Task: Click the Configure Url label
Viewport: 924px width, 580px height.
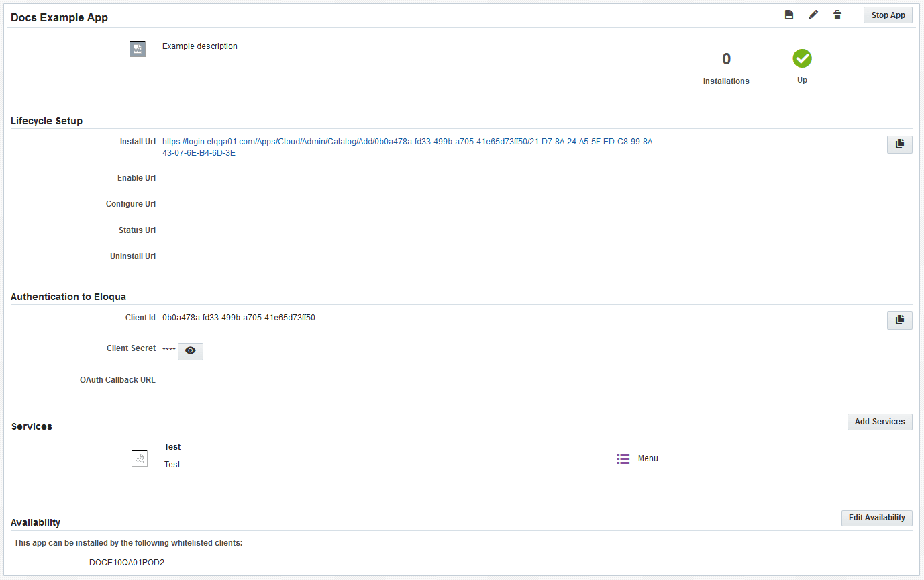Action: [x=131, y=204]
